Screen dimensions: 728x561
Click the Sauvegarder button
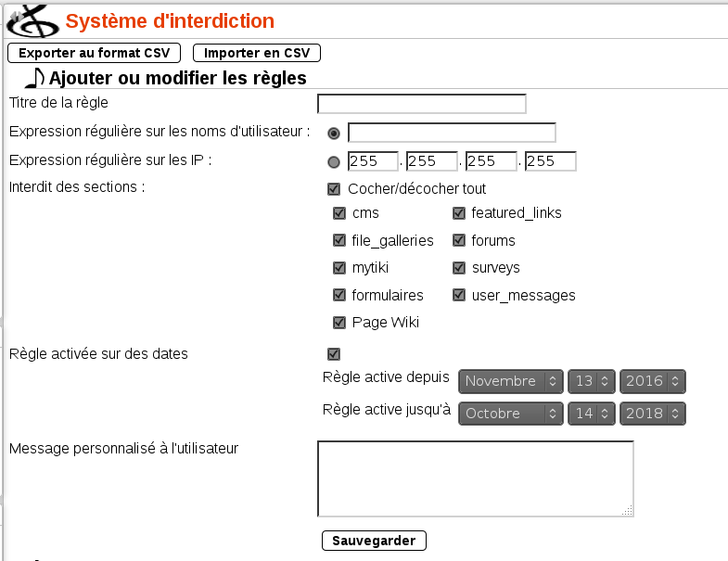click(374, 540)
